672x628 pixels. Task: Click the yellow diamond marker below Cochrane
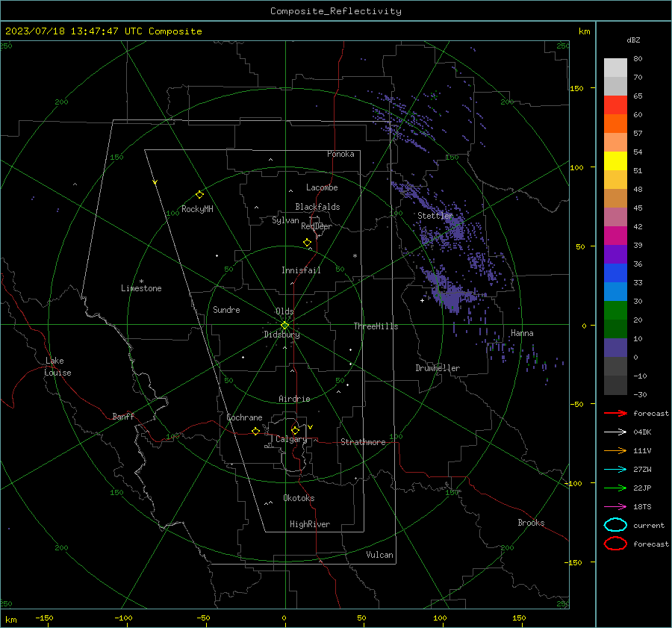pos(255,431)
